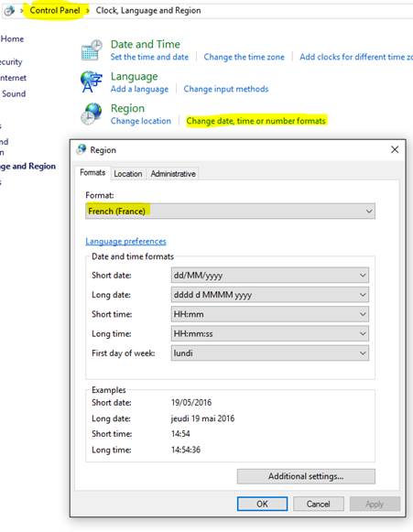
Task: Open the Language globe icon
Action: click(x=92, y=81)
